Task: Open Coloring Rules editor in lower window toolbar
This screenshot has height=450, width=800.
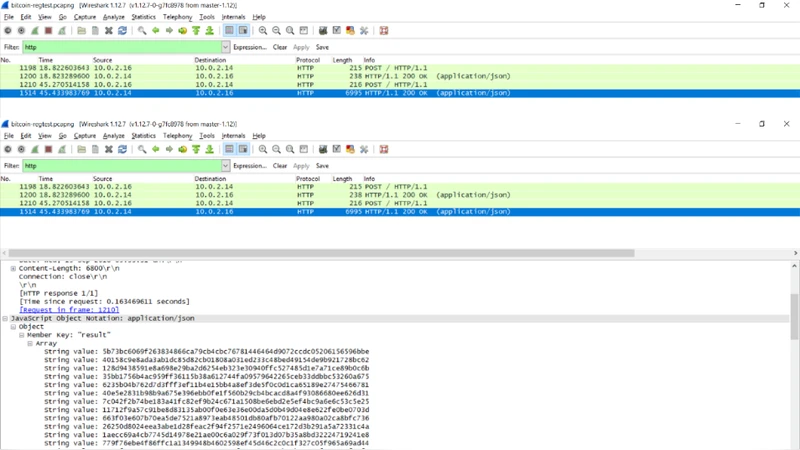Action: click(x=350, y=149)
